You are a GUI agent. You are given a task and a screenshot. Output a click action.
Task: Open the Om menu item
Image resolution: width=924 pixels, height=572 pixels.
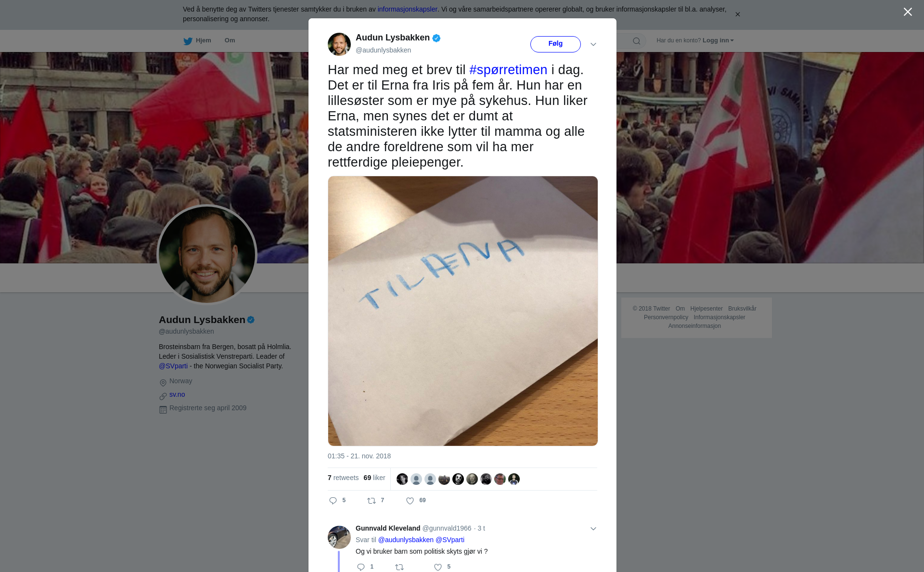click(x=230, y=40)
